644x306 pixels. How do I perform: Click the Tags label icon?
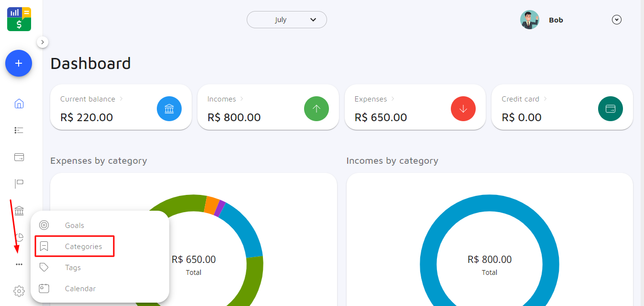[44, 267]
